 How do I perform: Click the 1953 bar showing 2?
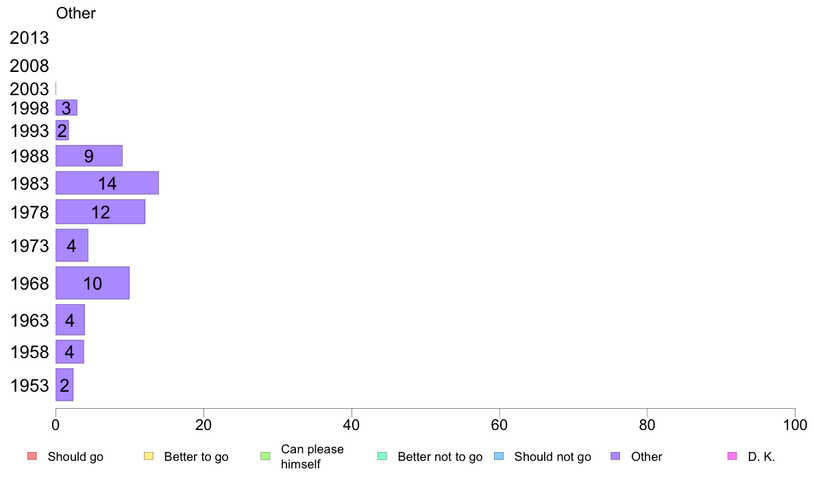point(64,385)
